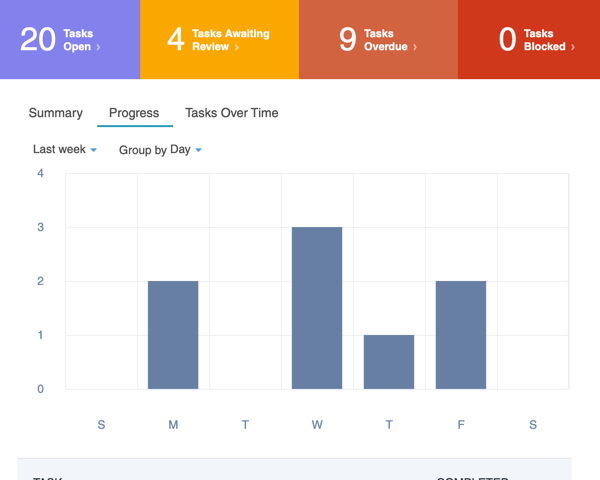This screenshot has height=480, width=600.
Task: Open the Last week date range dropdown
Action: coord(65,149)
